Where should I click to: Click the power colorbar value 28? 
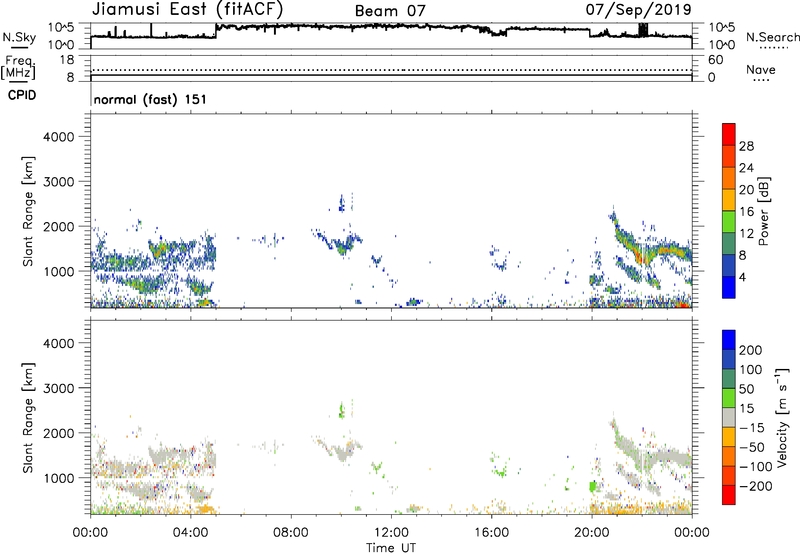pos(746,146)
